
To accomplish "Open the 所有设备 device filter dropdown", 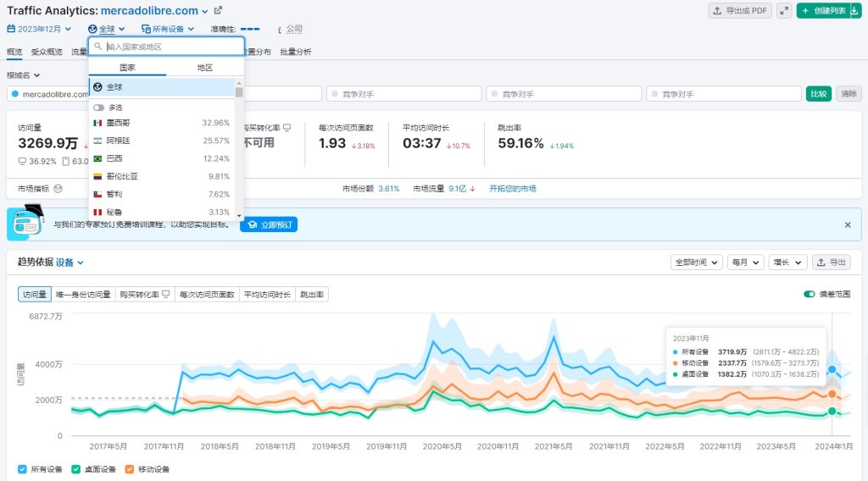I will pos(168,30).
